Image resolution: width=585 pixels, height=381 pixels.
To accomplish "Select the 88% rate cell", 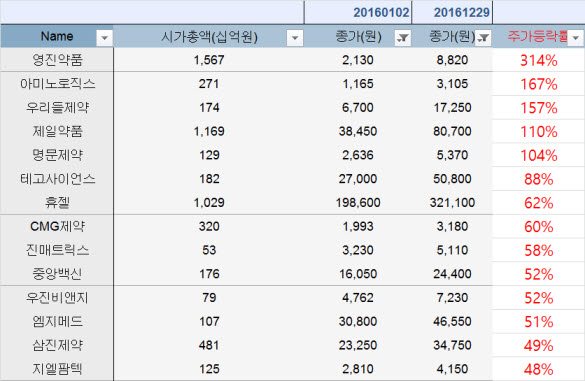I will coord(538,179).
